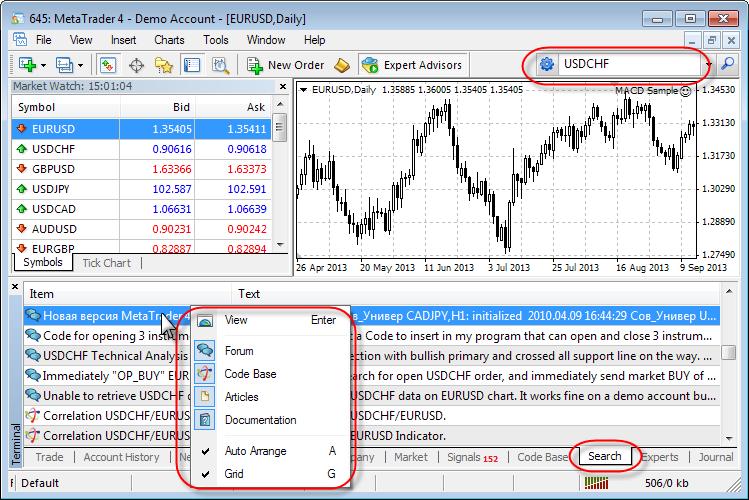Switch to the Symbols tab

(x=43, y=262)
